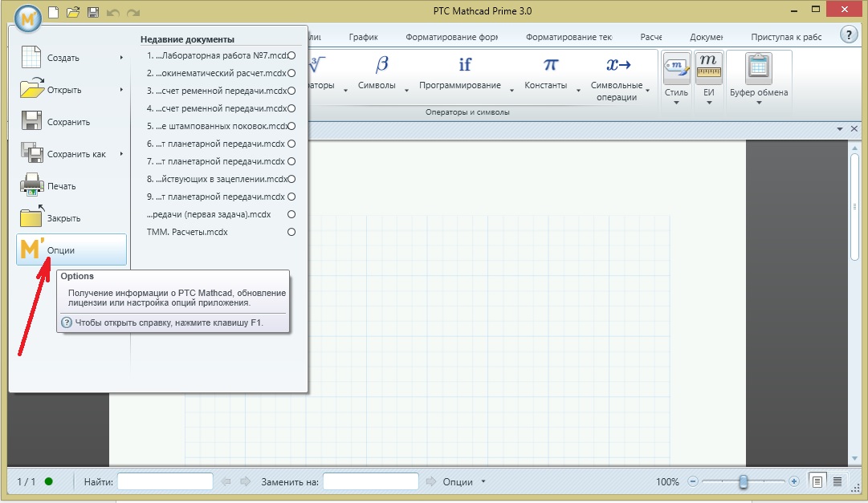Expand the Константы dropdown arrow
Image resolution: width=868 pixels, height=503 pixels.
point(578,90)
